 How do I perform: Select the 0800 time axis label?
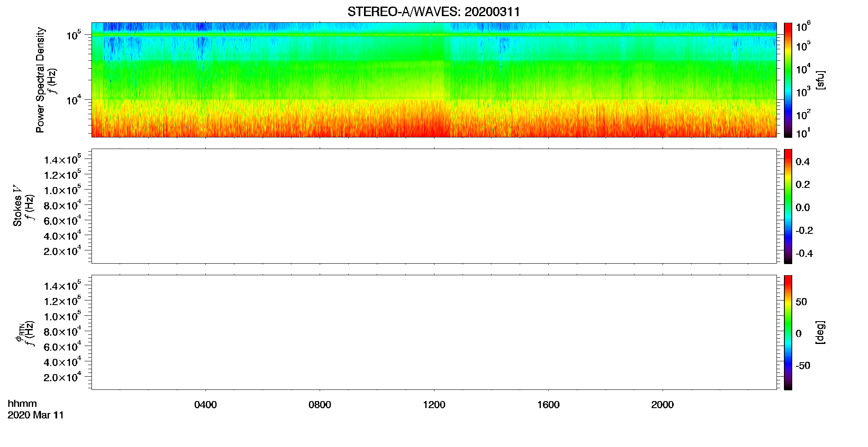coord(320,405)
